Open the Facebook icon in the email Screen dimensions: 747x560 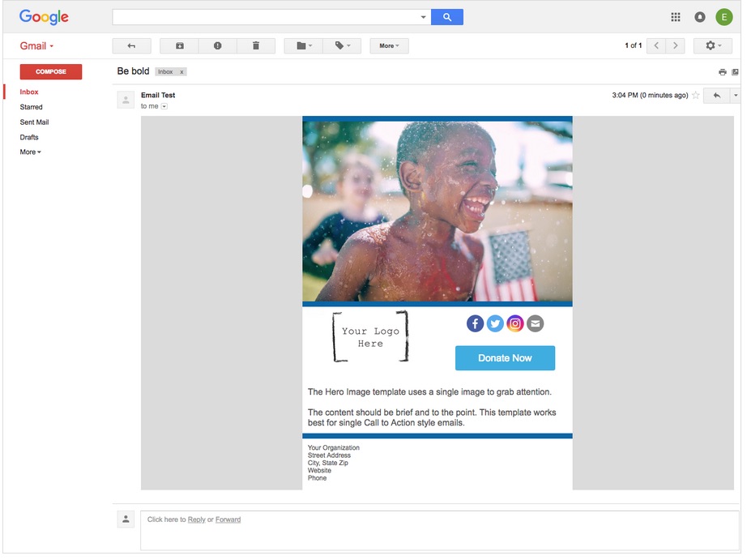[475, 323]
